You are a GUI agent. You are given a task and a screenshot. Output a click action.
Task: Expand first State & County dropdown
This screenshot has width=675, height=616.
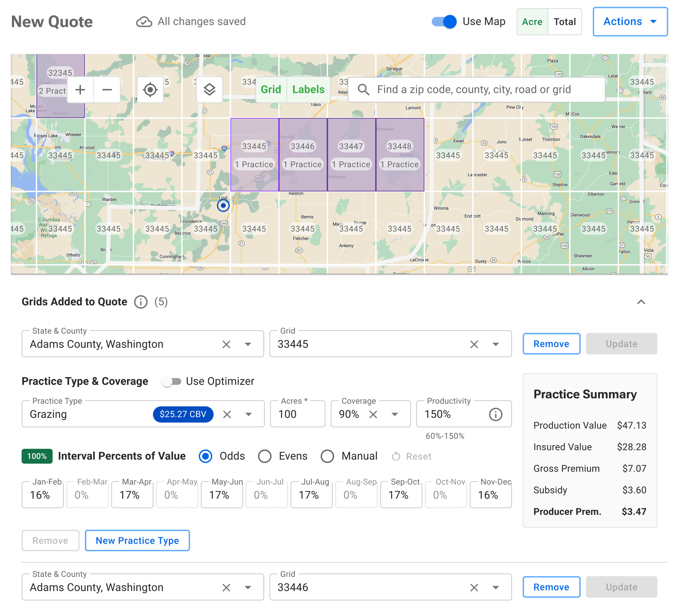point(248,344)
